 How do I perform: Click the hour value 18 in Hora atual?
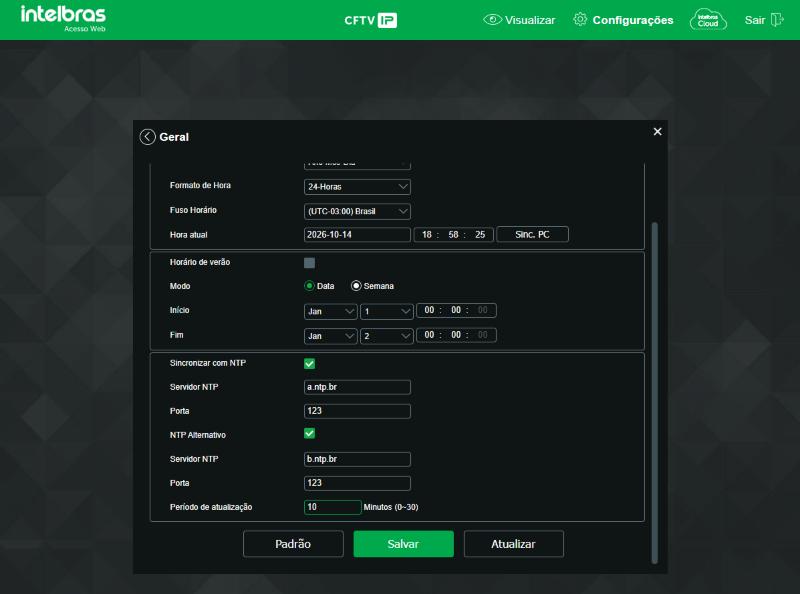[427, 235]
